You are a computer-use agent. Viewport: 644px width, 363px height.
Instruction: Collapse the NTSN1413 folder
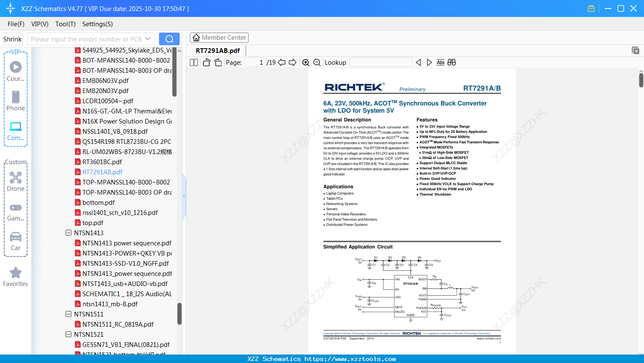click(69, 233)
